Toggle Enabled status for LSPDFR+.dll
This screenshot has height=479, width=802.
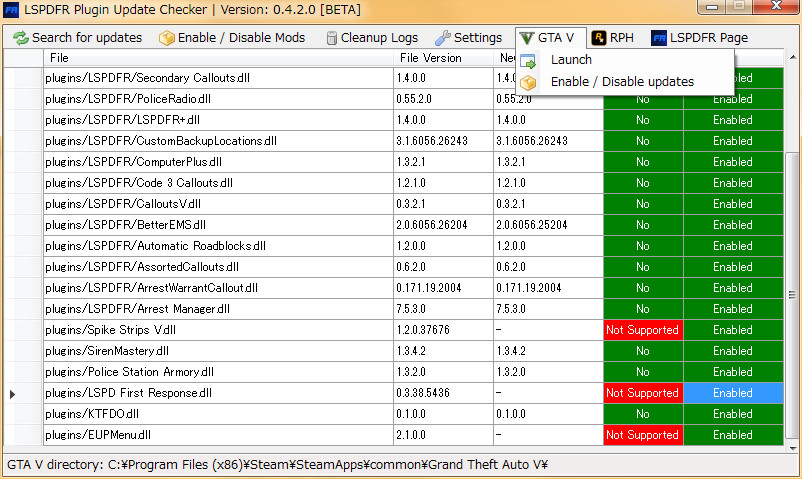pos(733,120)
